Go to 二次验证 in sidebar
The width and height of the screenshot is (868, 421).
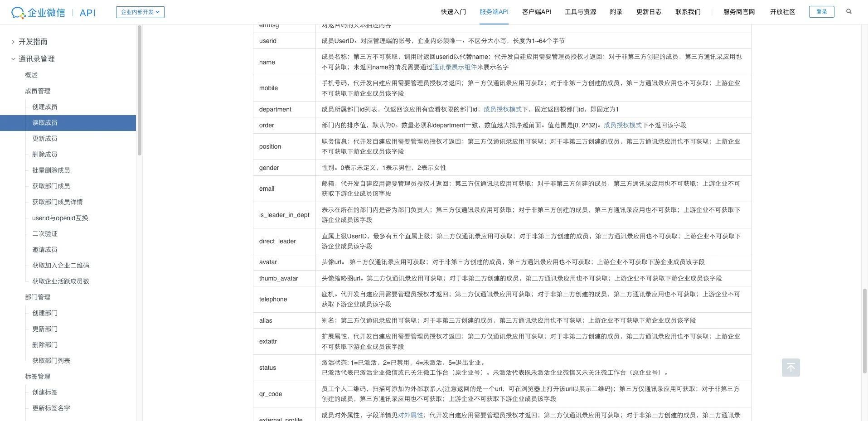pyautogui.click(x=45, y=234)
